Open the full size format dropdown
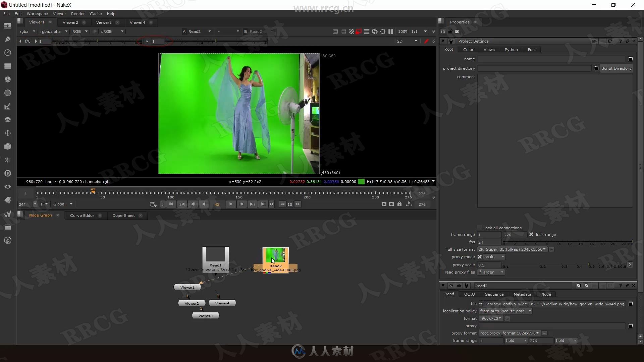Screen dimensions: 644x362 click(512, 249)
